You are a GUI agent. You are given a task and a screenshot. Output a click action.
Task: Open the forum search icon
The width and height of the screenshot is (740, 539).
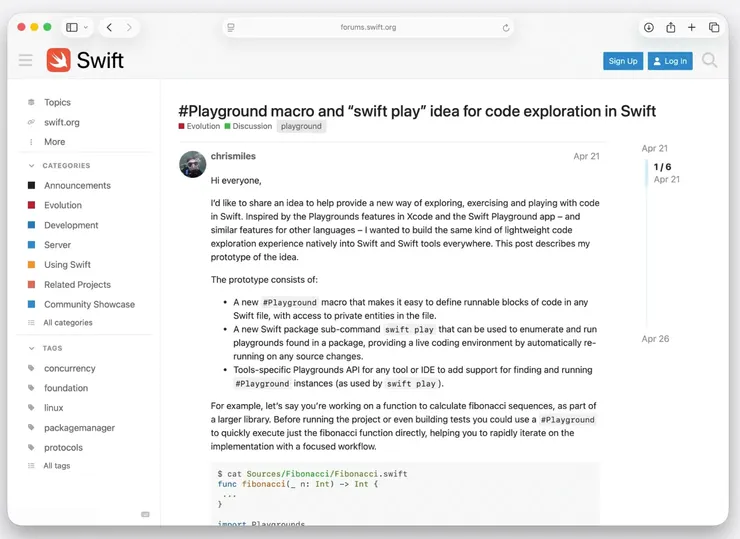[709, 61]
